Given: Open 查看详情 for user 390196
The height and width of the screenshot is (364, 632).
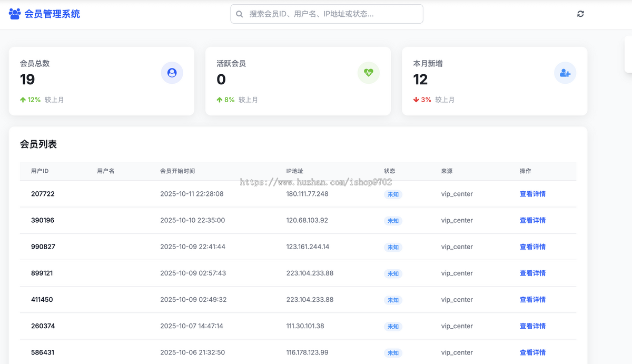Looking at the screenshot, I should [x=532, y=220].
